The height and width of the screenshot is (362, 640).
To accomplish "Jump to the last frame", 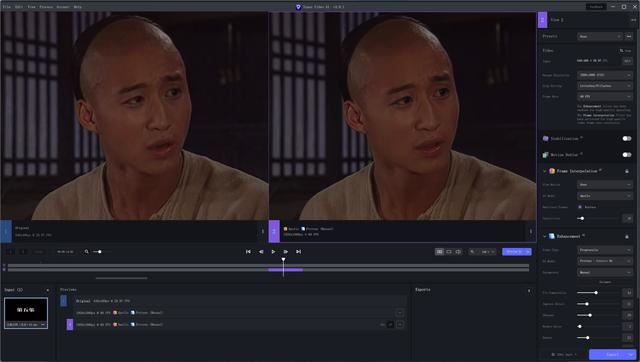I will tap(298, 252).
